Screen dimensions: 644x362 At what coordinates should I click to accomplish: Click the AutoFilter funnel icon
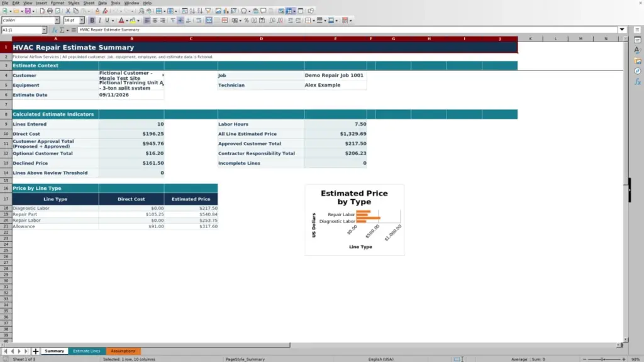(x=208, y=11)
